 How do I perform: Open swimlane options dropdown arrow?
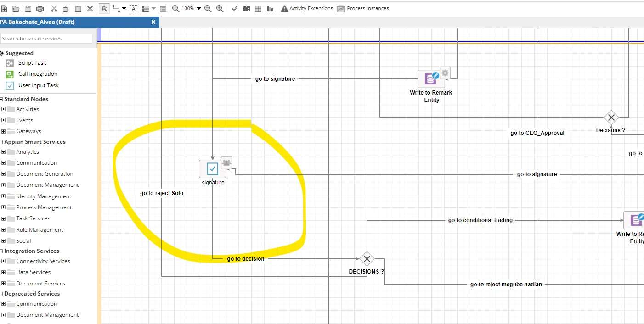point(153,8)
